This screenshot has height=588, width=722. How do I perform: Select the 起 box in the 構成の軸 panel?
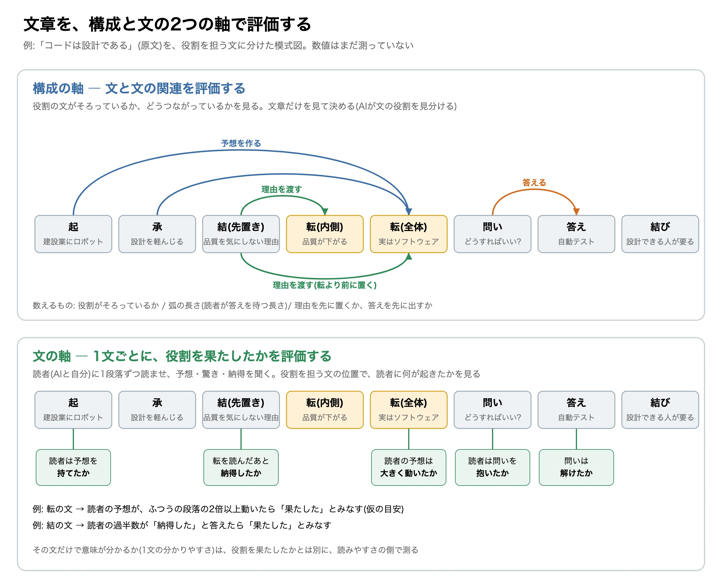(x=73, y=234)
